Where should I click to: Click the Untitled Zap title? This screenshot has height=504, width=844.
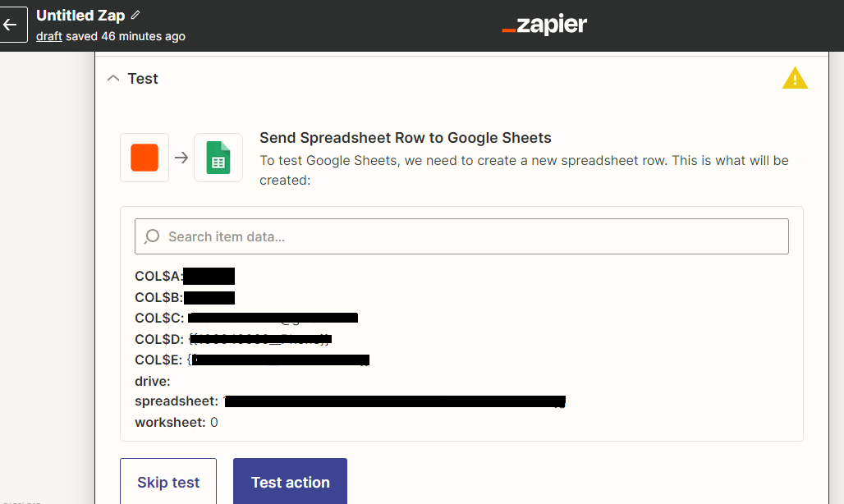[x=80, y=16]
